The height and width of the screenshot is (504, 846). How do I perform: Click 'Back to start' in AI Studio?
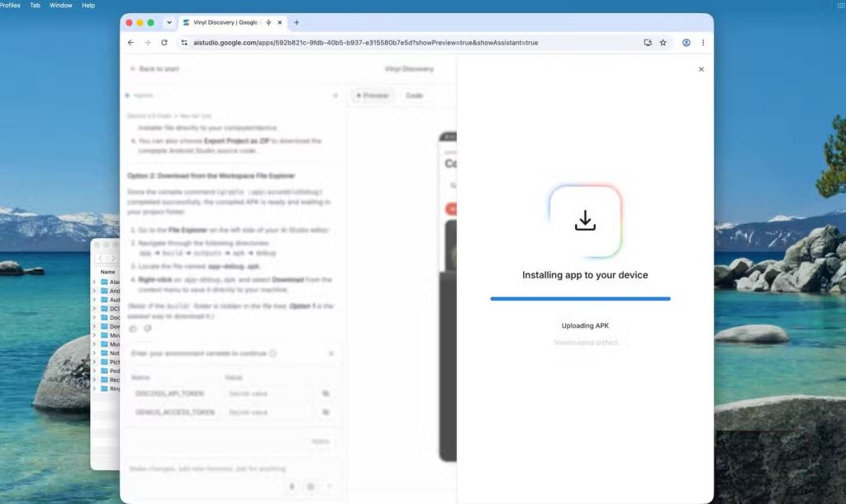[154, 69]
